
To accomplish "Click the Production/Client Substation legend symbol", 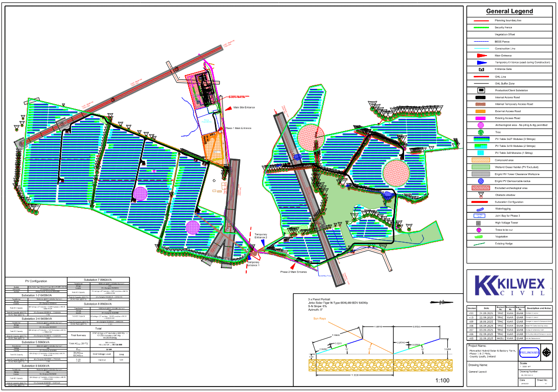I will pyautogui.click(x=480, y=90).
